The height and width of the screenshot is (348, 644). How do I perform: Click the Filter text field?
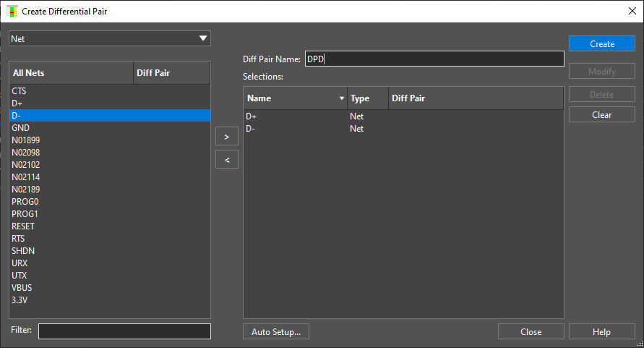pos(124,331)
